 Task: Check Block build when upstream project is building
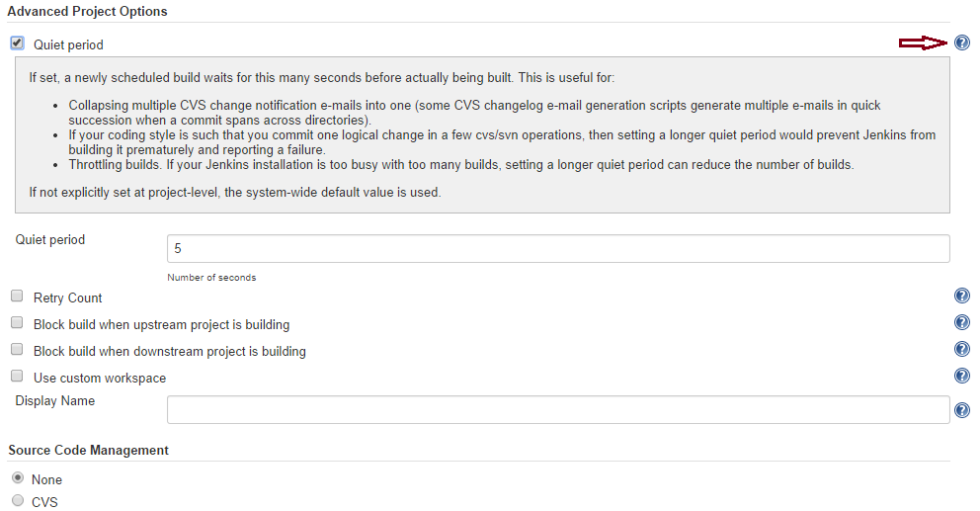pos(17,323)
